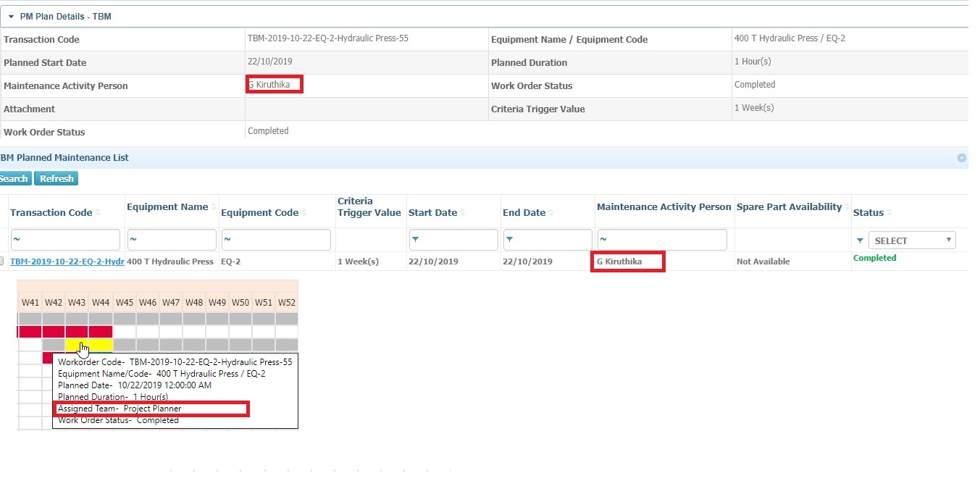The height and width of the screenshot is (502, 980).
Task: Open the Status column filter funnel icon
Action: coord(860,240)
